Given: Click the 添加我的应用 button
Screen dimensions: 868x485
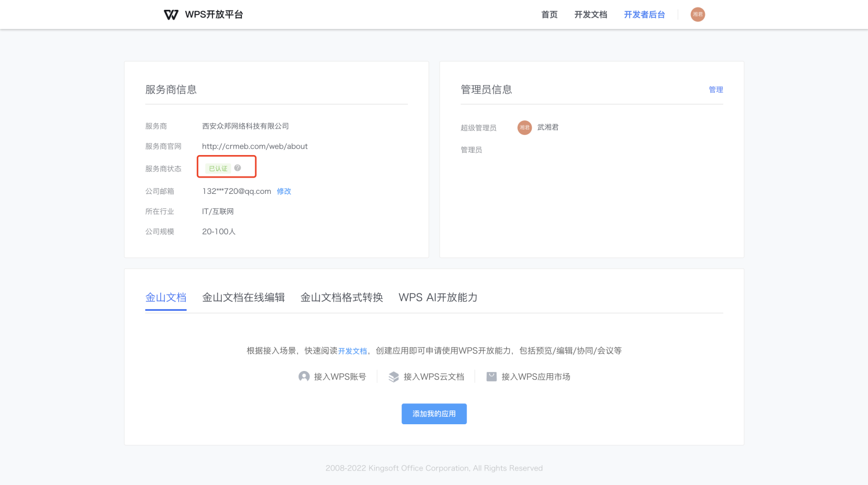Looking at the screenshot, I should (x=434, y=414).
